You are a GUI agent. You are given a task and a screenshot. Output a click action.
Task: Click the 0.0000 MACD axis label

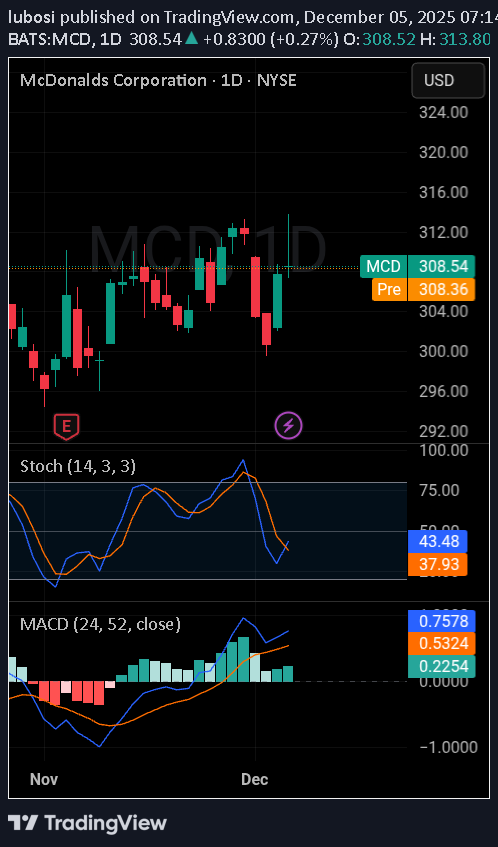point(443,682)
